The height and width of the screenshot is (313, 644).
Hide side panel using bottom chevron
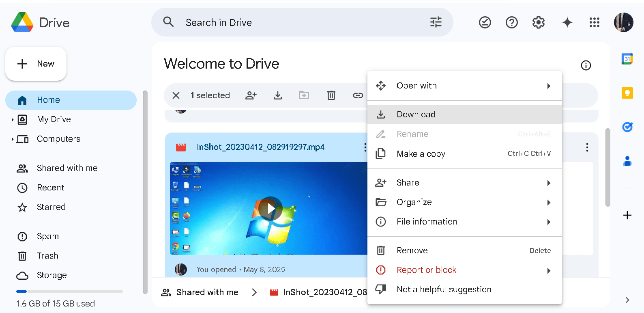(x=627, y=300)
